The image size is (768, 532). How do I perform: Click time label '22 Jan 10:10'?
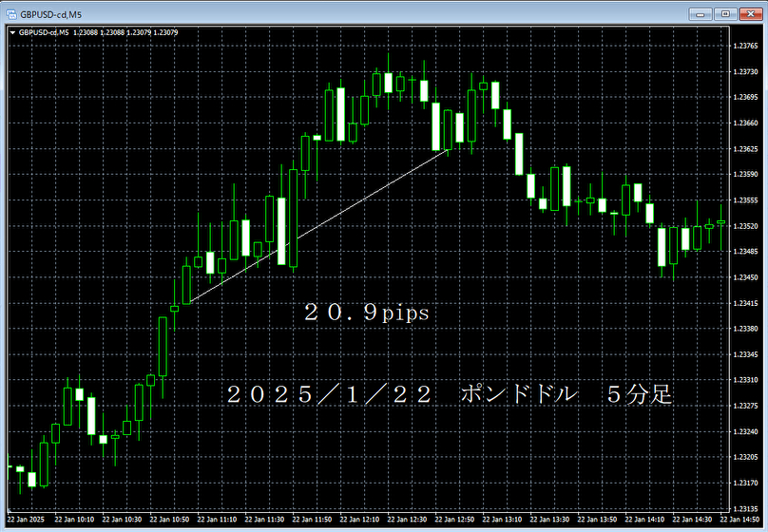74,520
